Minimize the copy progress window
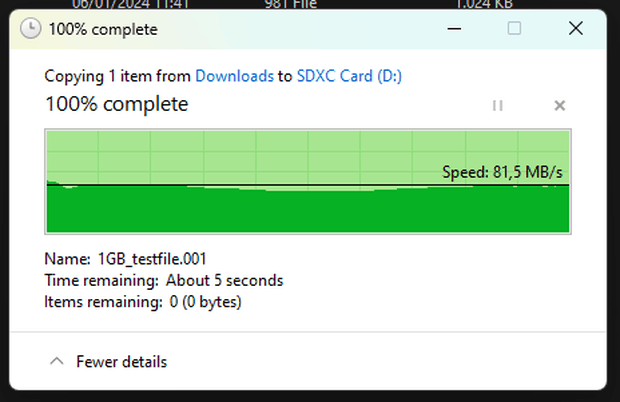The width and height of the screenshot is (620, 402). [454, 28]
